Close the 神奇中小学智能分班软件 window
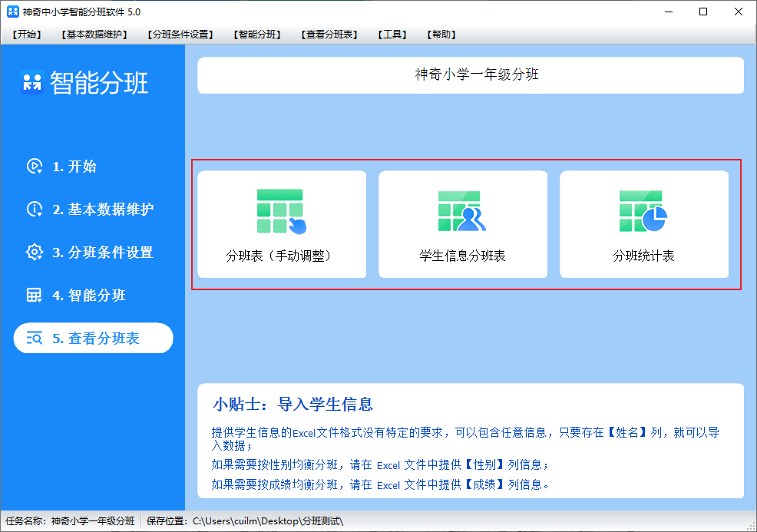 [738, 12]
